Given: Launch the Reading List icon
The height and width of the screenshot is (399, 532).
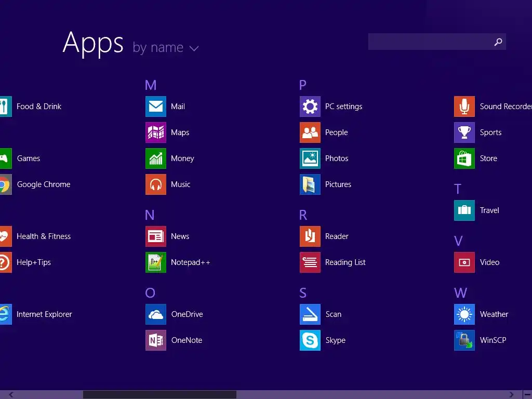Looking at the screenshot, I should point(310,262).
